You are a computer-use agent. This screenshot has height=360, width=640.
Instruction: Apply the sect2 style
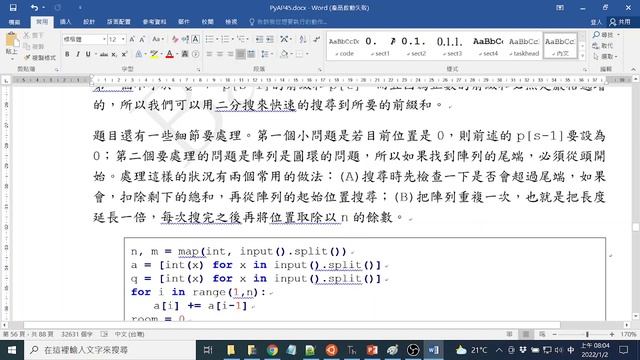pyautogui.click(x=416, y=46)
